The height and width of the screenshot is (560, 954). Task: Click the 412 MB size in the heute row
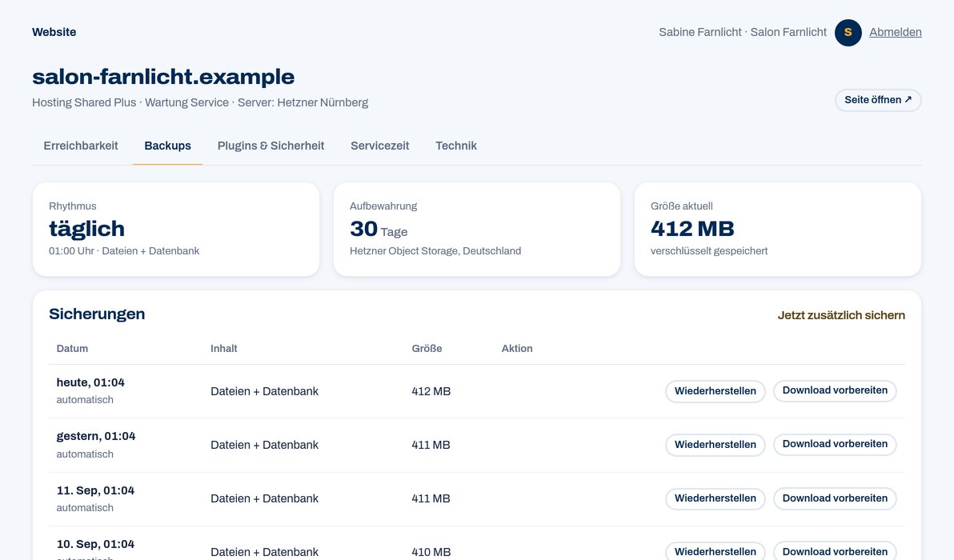click(431, 391)
